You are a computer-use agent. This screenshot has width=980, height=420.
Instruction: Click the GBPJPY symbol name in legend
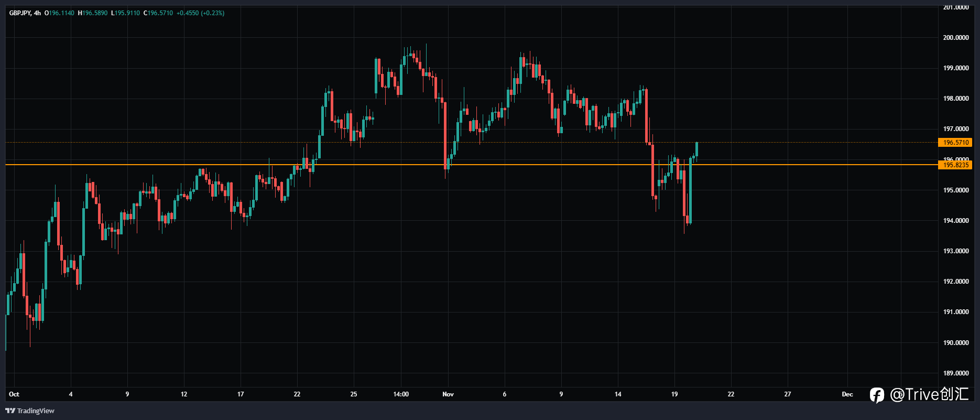[x=20, y=13]
